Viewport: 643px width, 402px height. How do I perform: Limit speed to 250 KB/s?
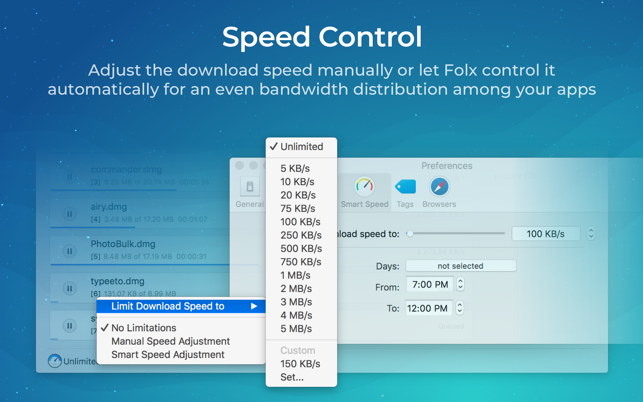pyautogui.click(x=301, y=235)
